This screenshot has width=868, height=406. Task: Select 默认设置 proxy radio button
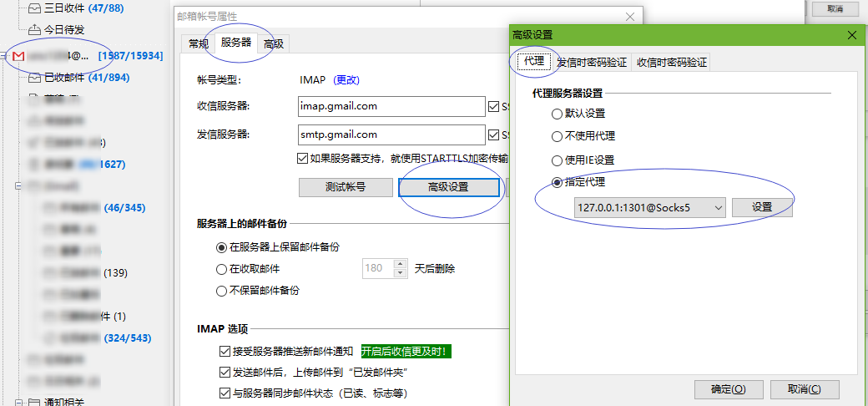coord(557,114)
